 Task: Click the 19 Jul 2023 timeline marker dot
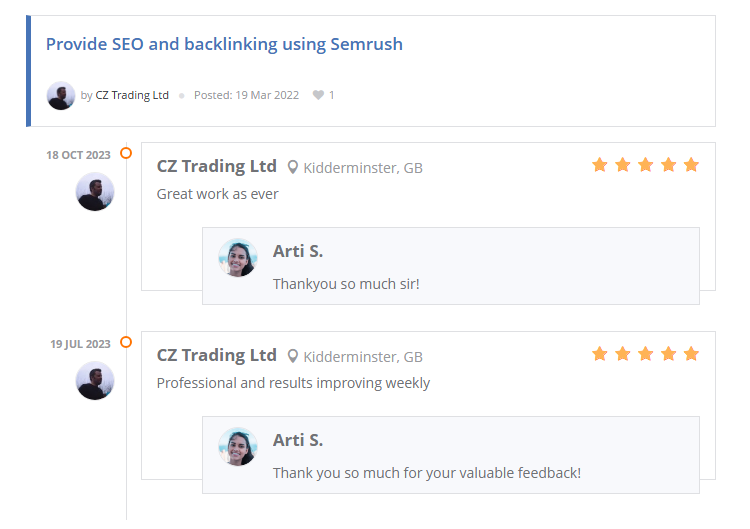pos(126,342)
